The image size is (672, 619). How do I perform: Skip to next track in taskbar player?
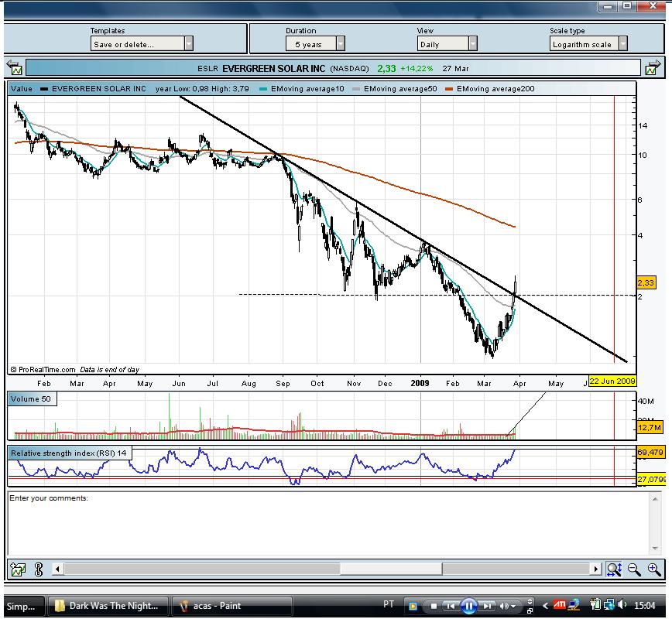[x=487, y=606]
